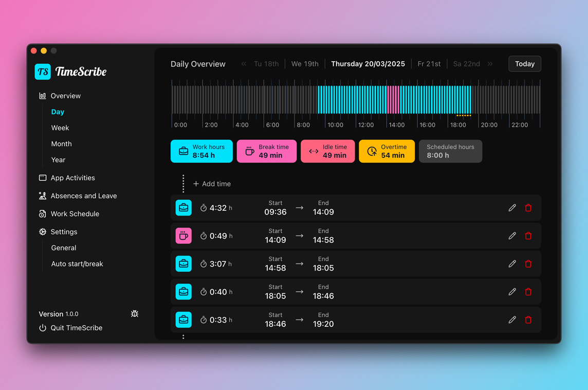Click the TimeScribe TS logo icon

pos(43,72)
